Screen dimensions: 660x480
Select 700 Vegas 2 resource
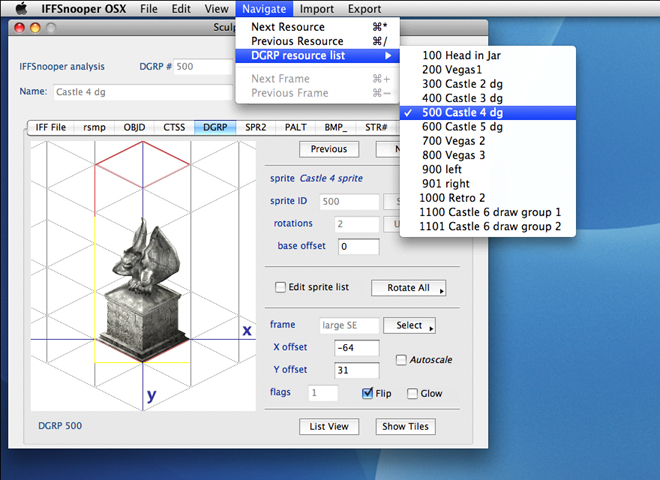(x=488, y=141)
